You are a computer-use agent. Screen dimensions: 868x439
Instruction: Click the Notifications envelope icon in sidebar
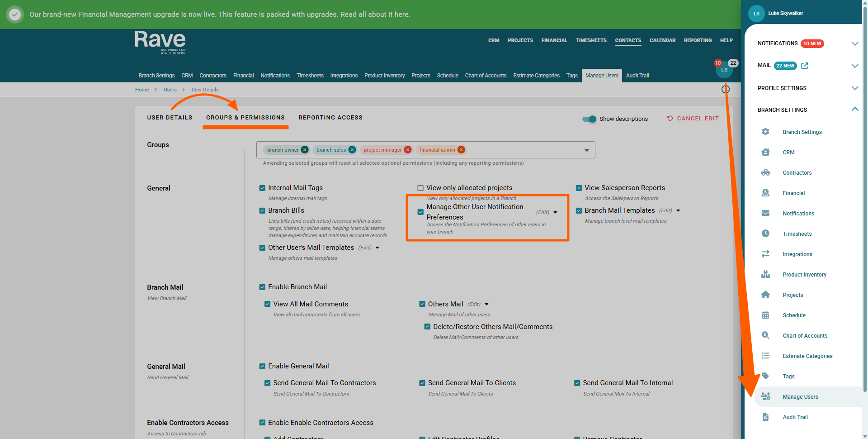pyautogui.click(x=765, y=213)
